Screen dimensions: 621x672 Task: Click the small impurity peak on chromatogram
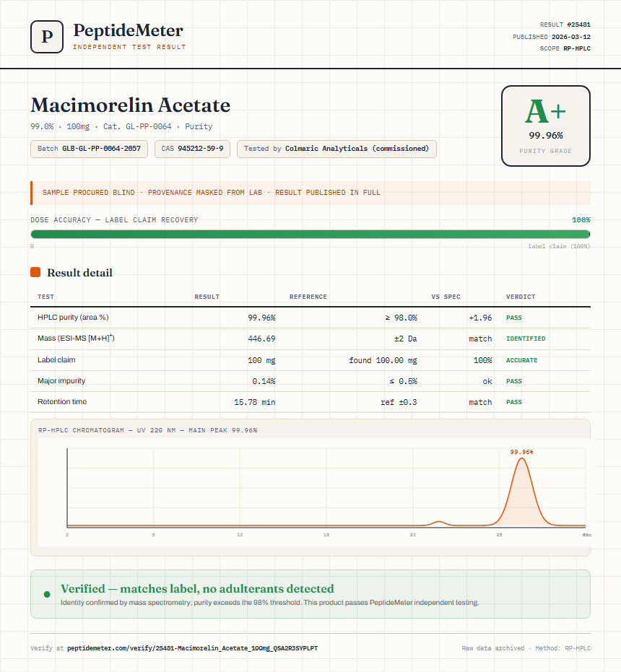439,523
